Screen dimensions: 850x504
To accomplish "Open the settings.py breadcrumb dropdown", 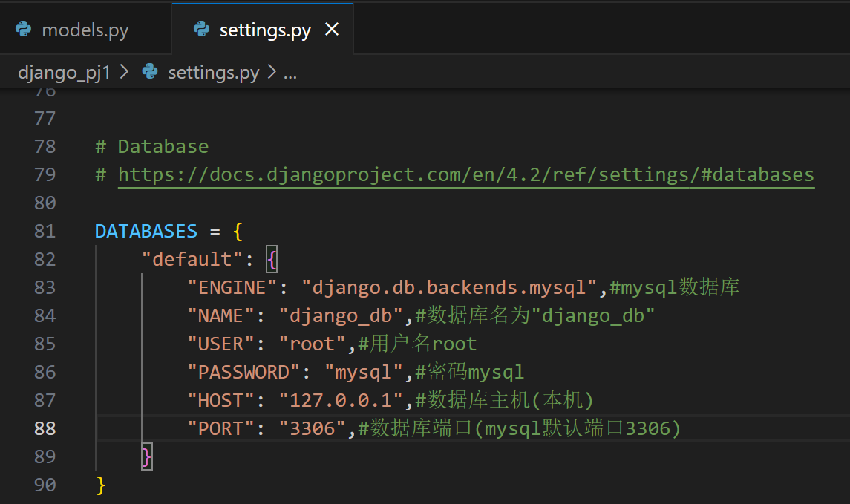I will point(213,72).
